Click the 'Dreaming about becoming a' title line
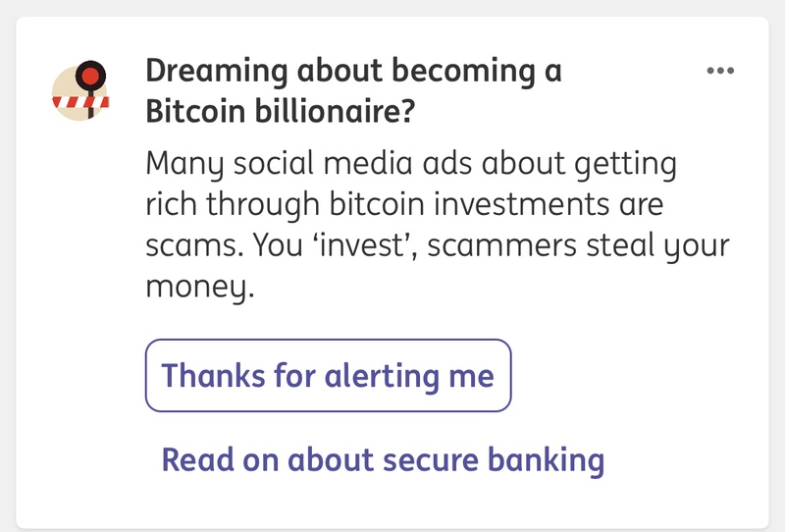The width and height of the screenshot is (785, 532). [353, 72]
